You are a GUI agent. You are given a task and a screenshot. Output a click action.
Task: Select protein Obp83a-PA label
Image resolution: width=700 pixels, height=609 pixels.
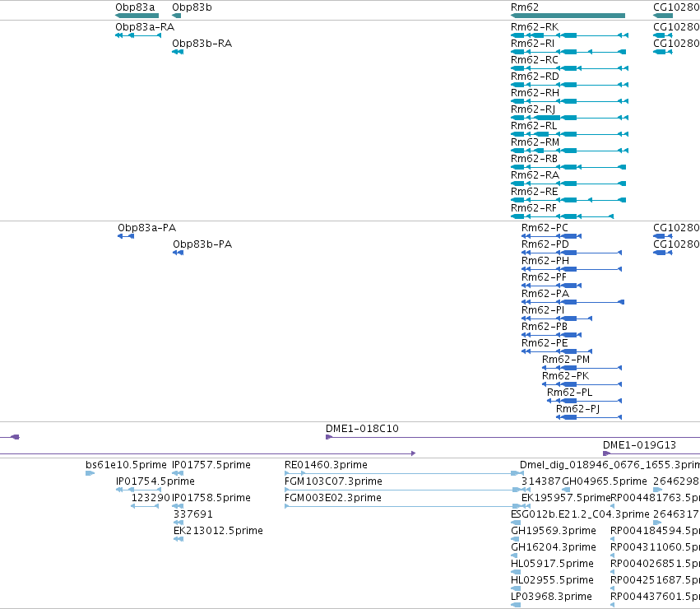147,228
